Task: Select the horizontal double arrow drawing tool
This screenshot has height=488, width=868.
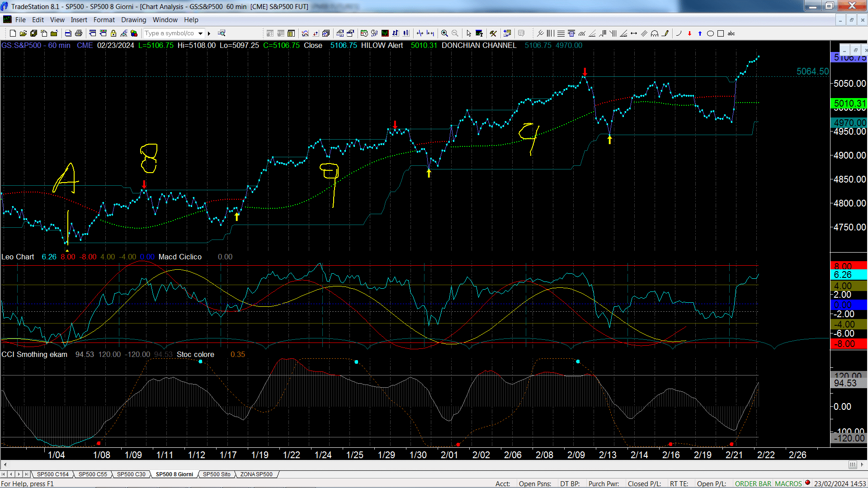Action: (x=634, y=33)
